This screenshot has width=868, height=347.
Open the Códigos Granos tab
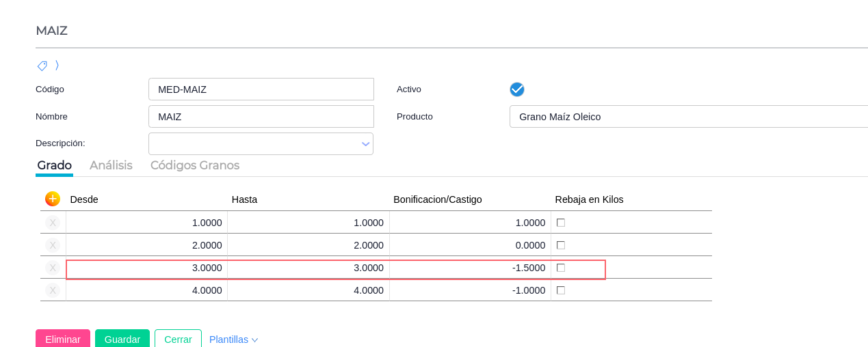tap(195, 165)
